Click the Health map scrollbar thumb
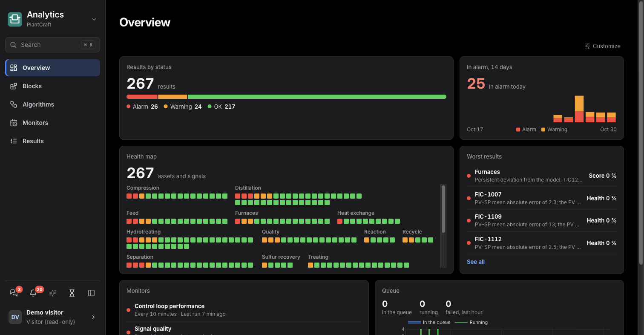 pyautogui.click(x=443, y=209)
